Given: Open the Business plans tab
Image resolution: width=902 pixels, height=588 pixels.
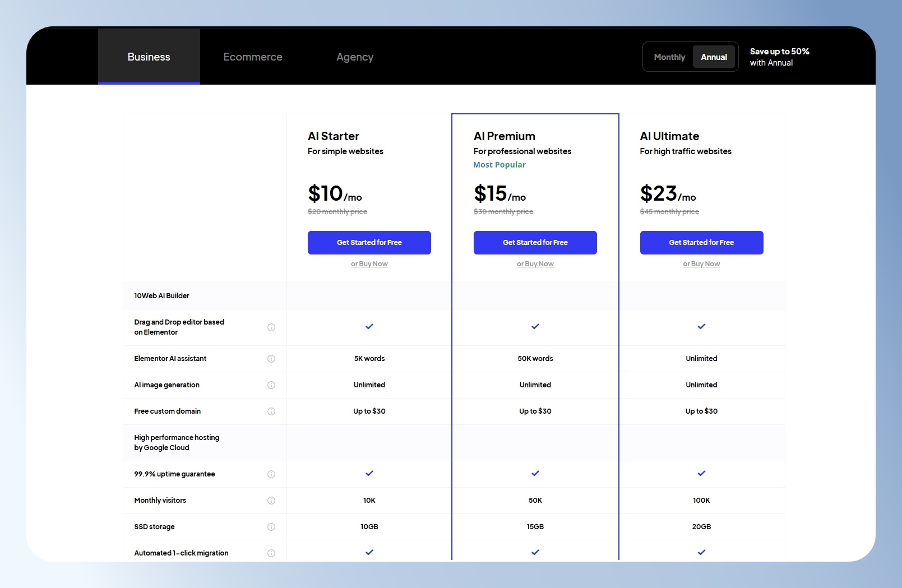Looking at the screenshot, I should pyautogui.click(x=149, y=57).
